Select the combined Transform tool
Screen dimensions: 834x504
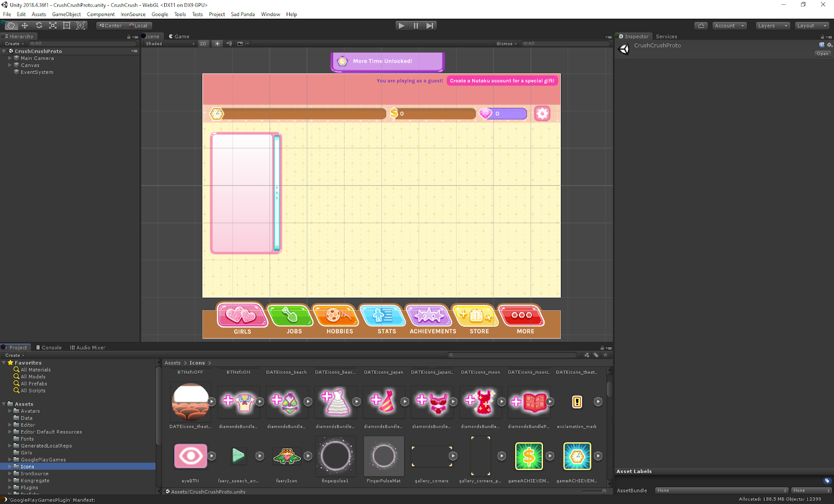[x=81, y=26]
